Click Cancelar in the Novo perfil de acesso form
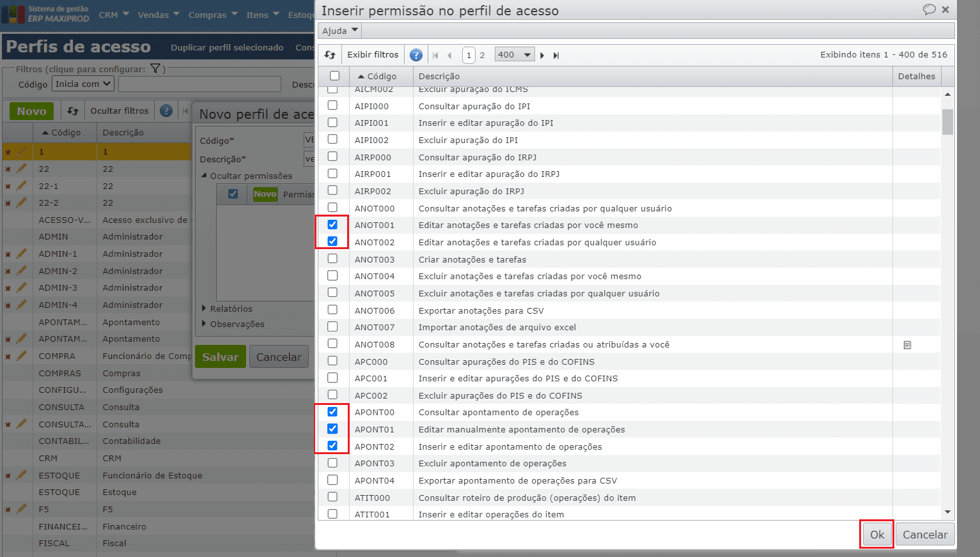Screen dimensions: 980x557 click(x=279, y=357)
